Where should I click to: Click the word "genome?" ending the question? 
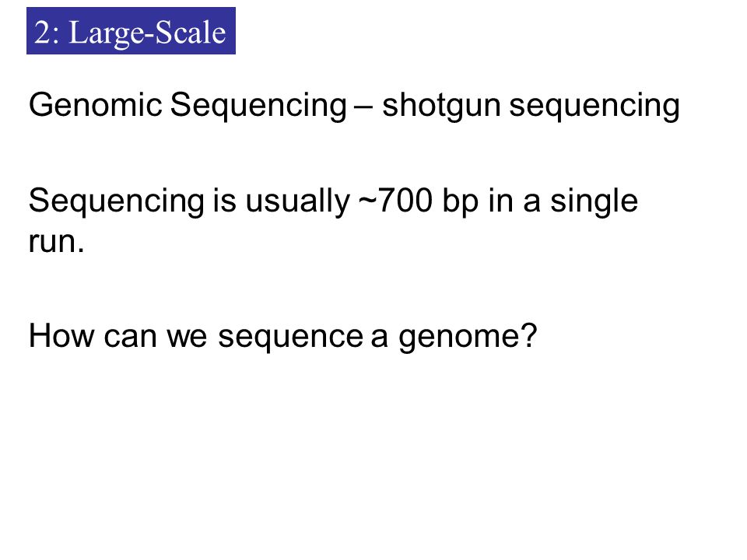pos(468,338)
